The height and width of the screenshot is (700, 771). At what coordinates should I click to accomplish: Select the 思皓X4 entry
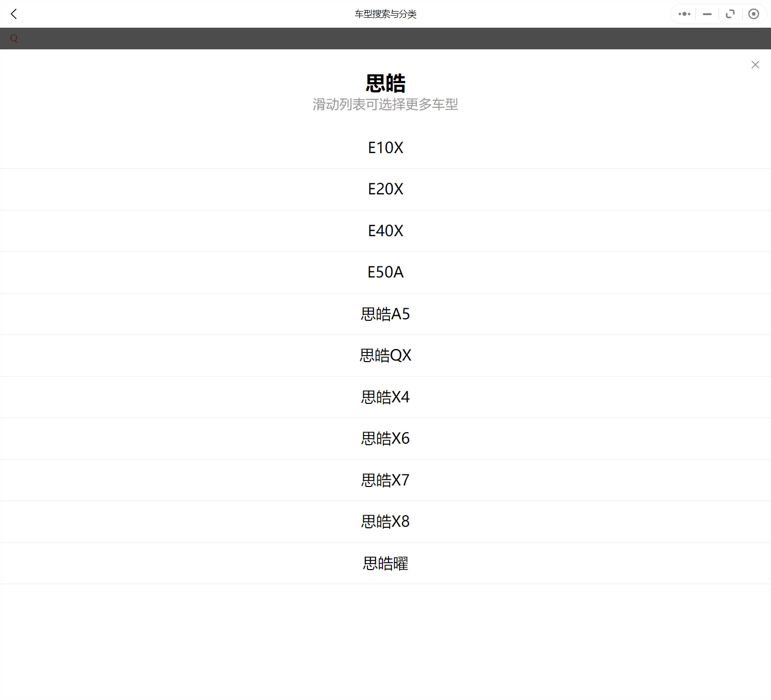[385, 397]
